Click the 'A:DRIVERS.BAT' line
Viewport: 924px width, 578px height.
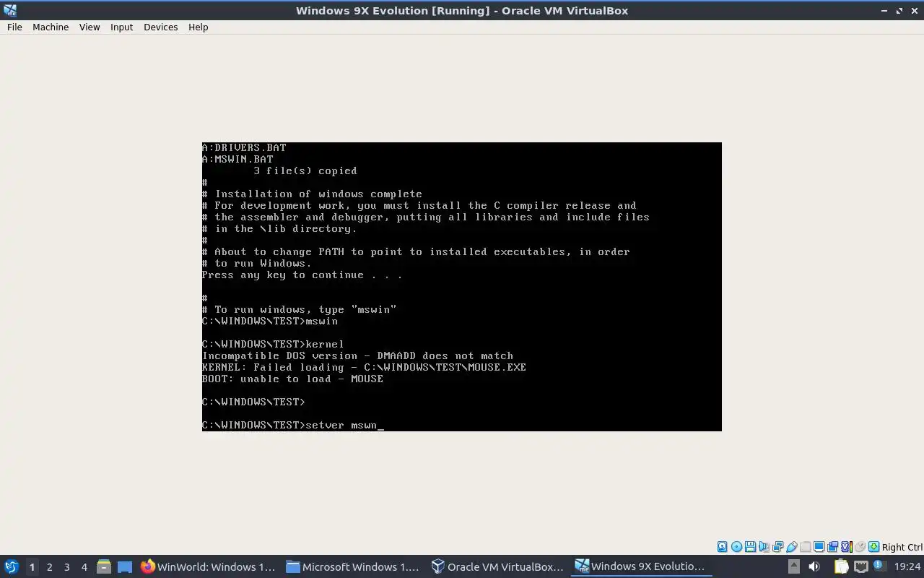pos(244,147)
